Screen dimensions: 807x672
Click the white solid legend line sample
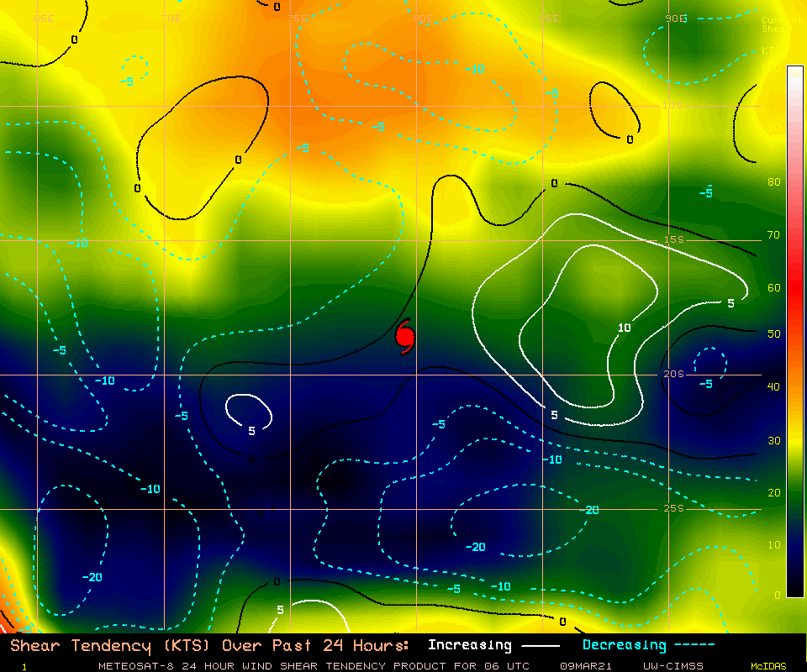[x=541, y=645]
